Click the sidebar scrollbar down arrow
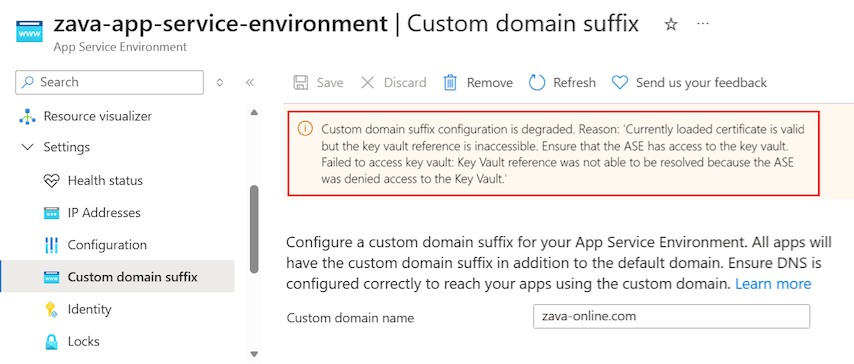Screen dimensions: 854x364 coord(254,354)
